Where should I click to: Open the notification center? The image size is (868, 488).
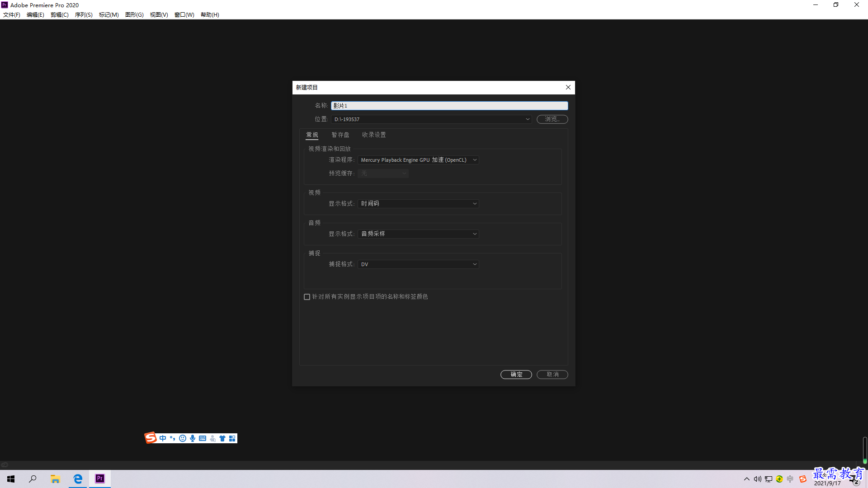point(855,480)
